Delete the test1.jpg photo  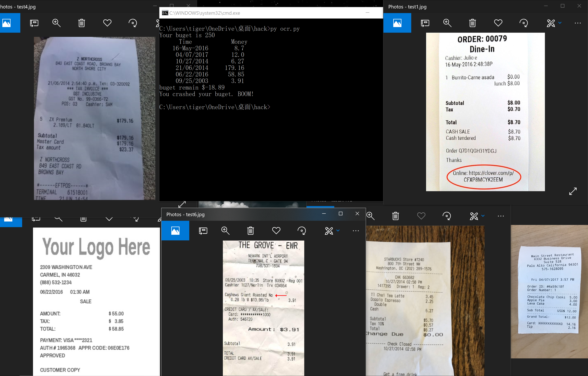tap(473, 23)
